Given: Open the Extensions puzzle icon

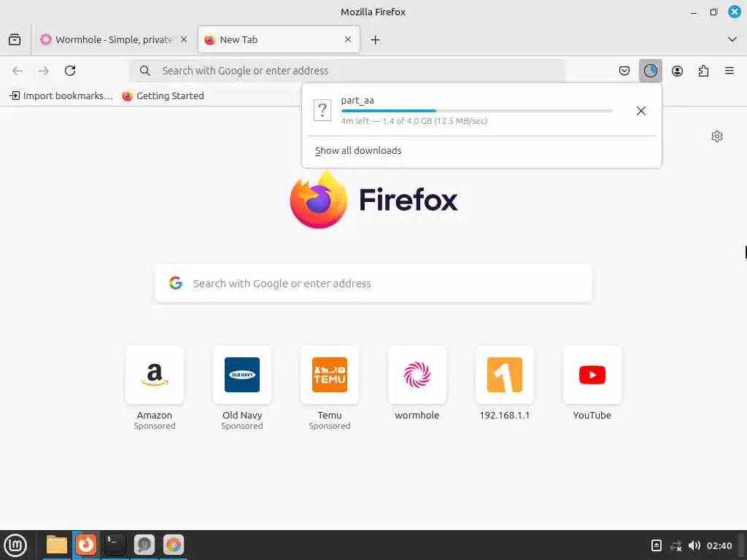Looking at the screenshot, I should point(703,71).
